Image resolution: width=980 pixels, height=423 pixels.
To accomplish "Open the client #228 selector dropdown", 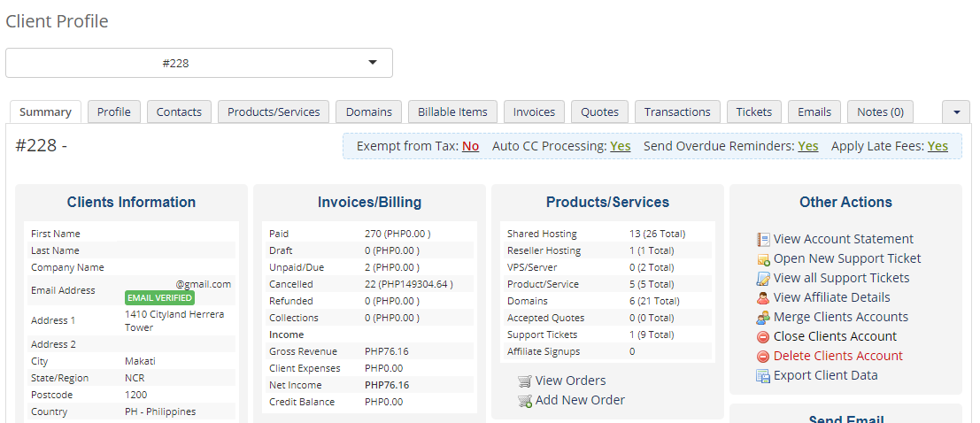I will (199, 63).
